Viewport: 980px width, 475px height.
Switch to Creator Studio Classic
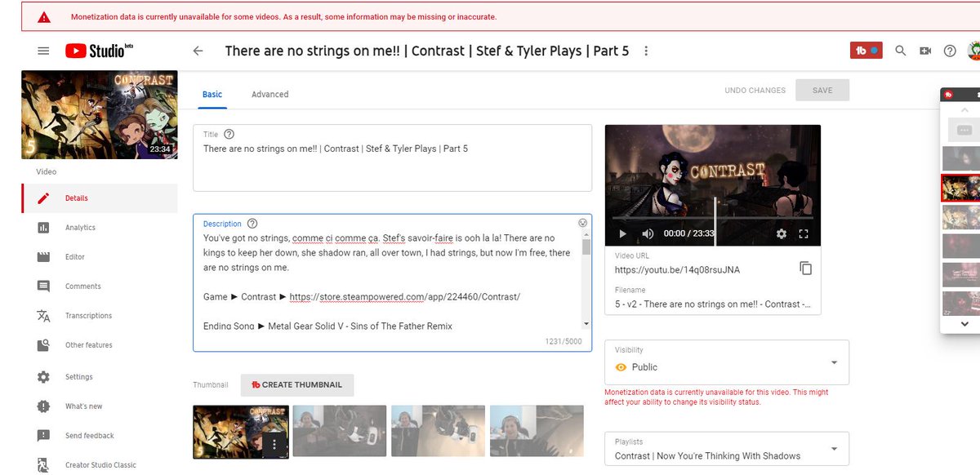tap(100, 465)
